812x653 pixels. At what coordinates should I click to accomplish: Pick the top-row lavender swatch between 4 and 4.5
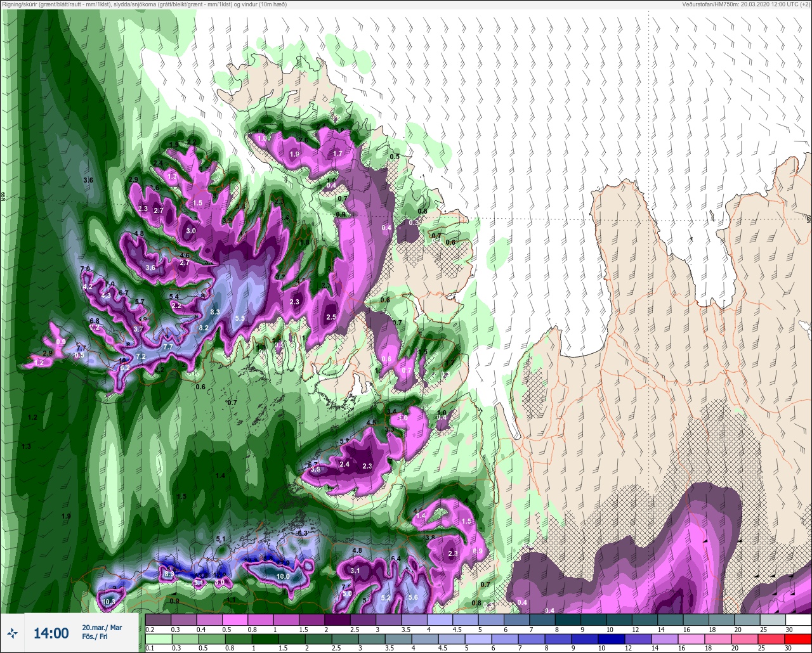click(440, 619)
